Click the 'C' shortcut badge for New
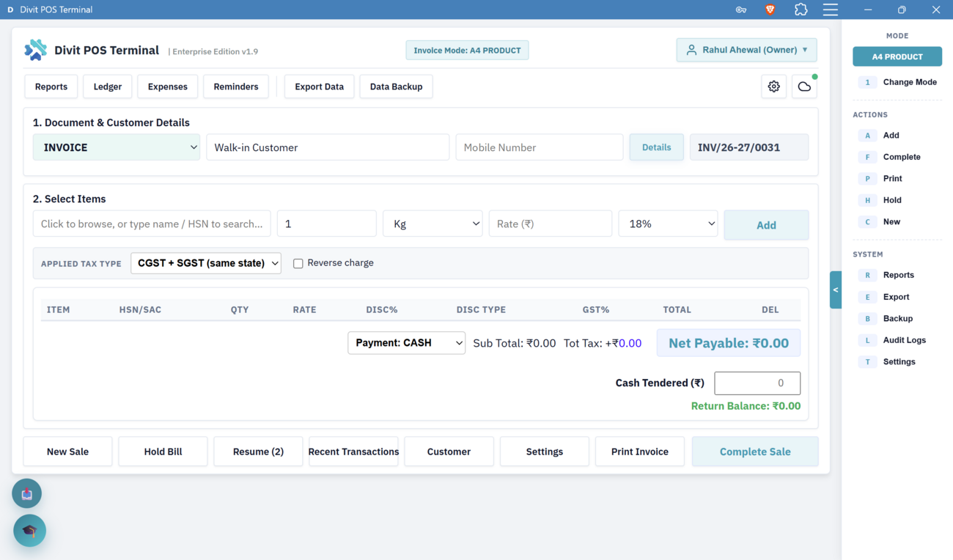This screenshot has width=953, height=560. pos(867,222)
